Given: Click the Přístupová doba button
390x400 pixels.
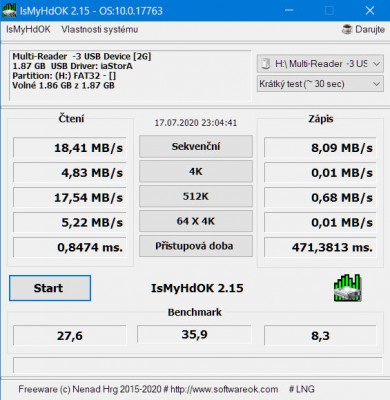Looking at the screenshot, I should (x=196, y=246).
